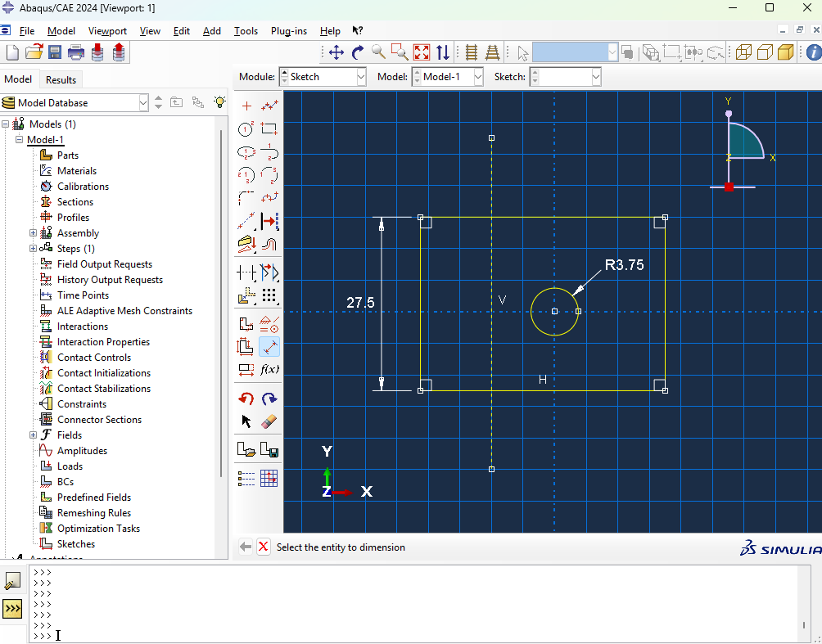The width and height of the screenshot is (822, 644).
Task: Select the Create Fillet sketch tool
Action: pyautogui.click(x=246, y=198)
